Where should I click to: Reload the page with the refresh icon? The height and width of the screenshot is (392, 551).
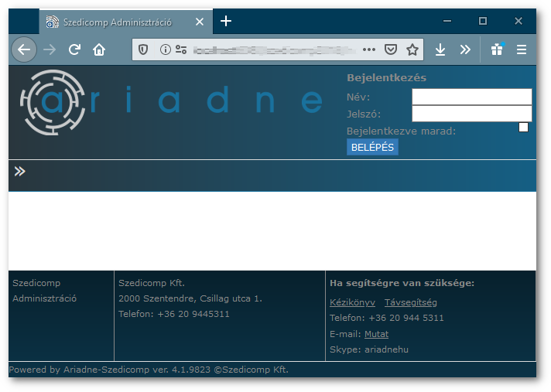click(x=74, y=49)
